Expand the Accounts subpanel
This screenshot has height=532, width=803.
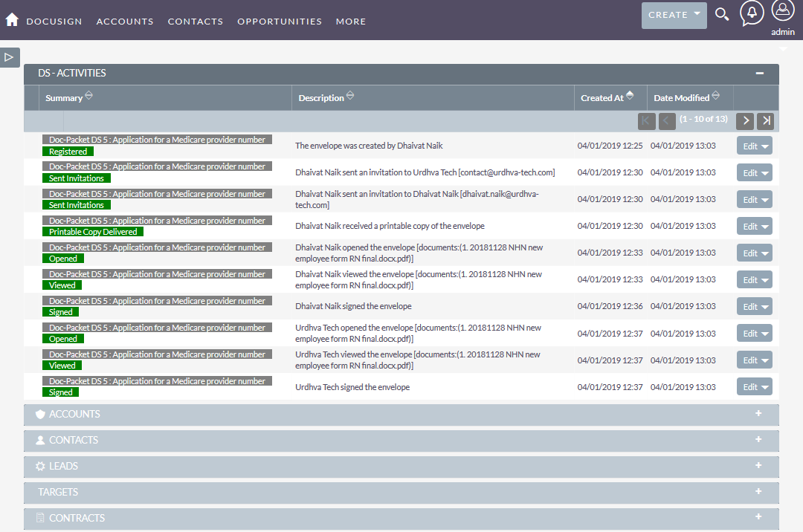[x=758, y=413]
